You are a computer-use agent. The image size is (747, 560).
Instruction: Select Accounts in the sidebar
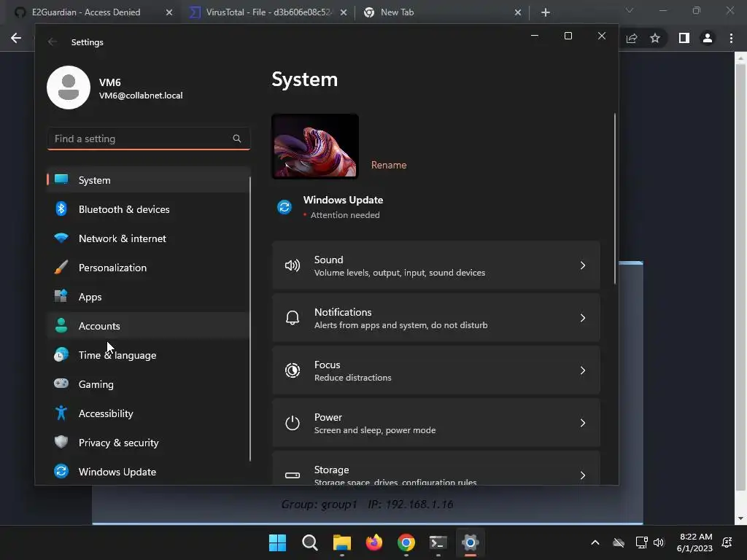148,326
